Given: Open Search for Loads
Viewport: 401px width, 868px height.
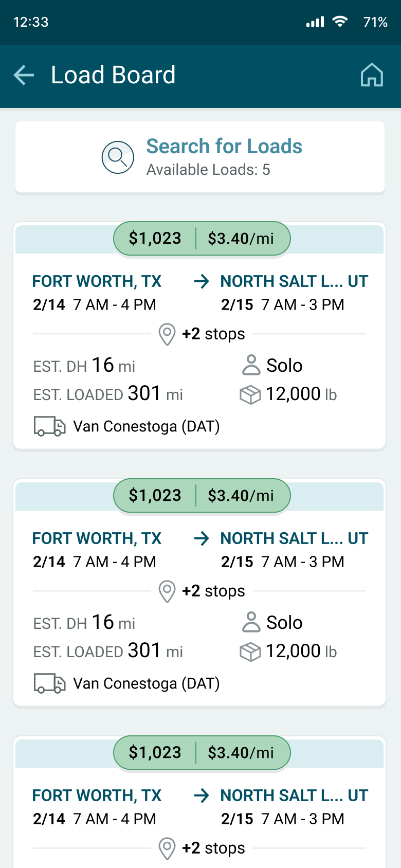Looking at the screenshot, I should click(224, 147).
